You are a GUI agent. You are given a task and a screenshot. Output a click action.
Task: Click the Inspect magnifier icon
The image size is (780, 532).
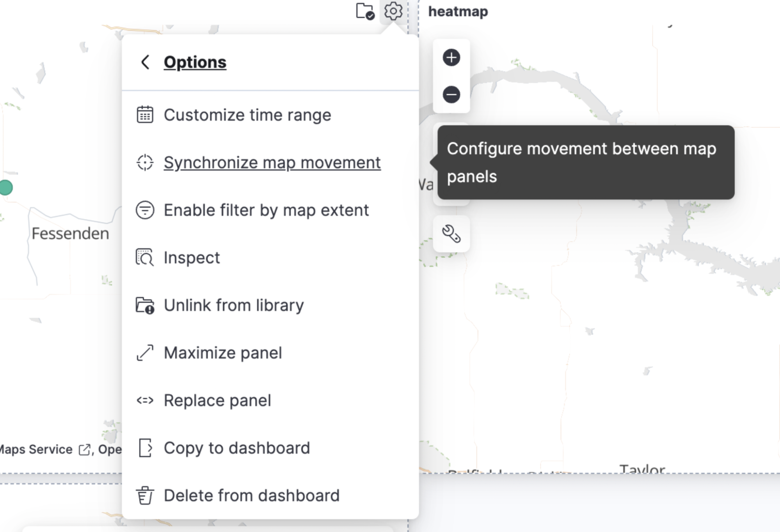tap(145, 257)
